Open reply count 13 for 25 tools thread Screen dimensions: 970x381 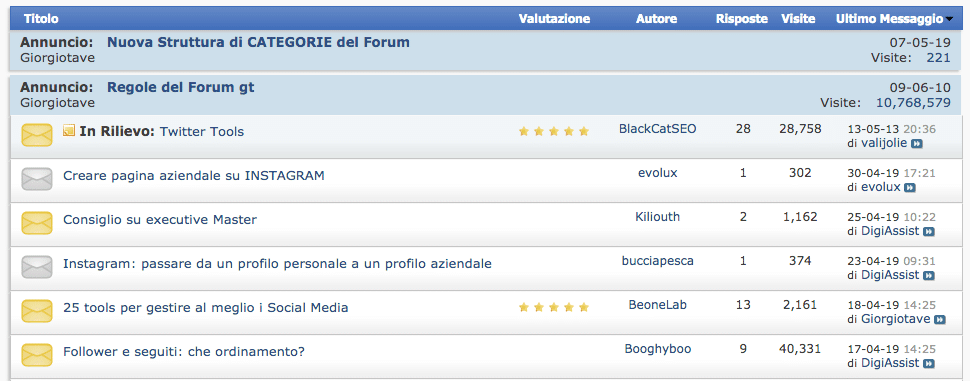[x=743, y=304]
